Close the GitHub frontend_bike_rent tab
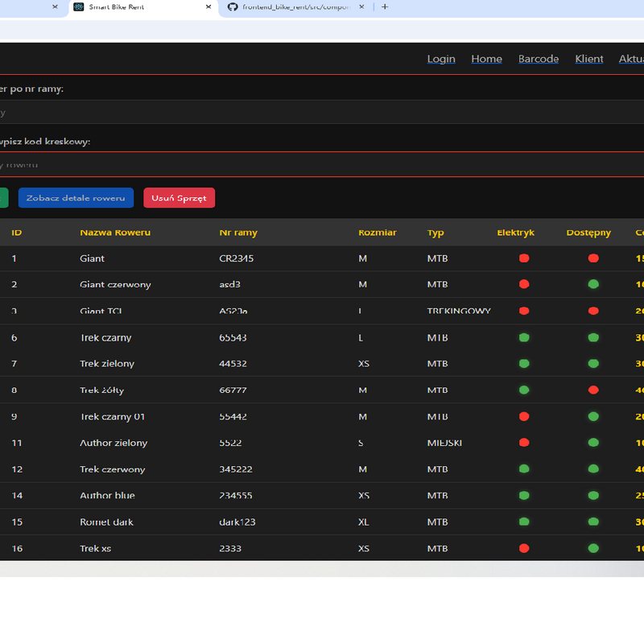 pos(361,6)
